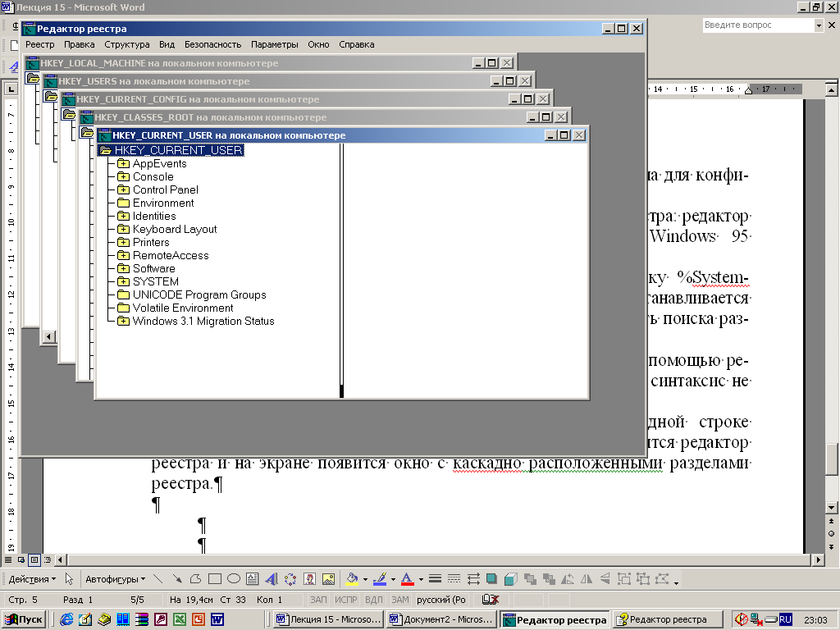840x630 pixels.
Task: Open the Справка menu
Action: click(x=356, y=44)
